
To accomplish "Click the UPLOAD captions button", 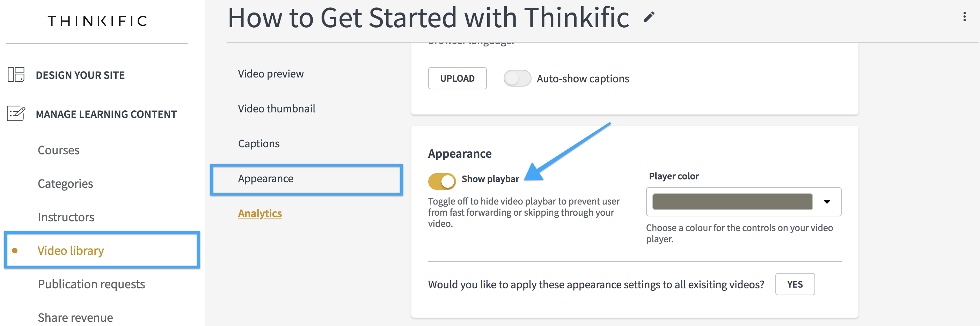I will coord(457,79).
